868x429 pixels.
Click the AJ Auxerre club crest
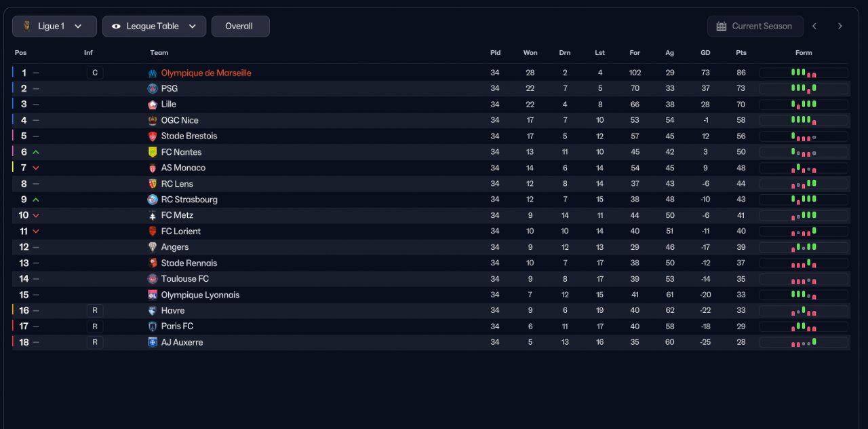coord(153,342)
